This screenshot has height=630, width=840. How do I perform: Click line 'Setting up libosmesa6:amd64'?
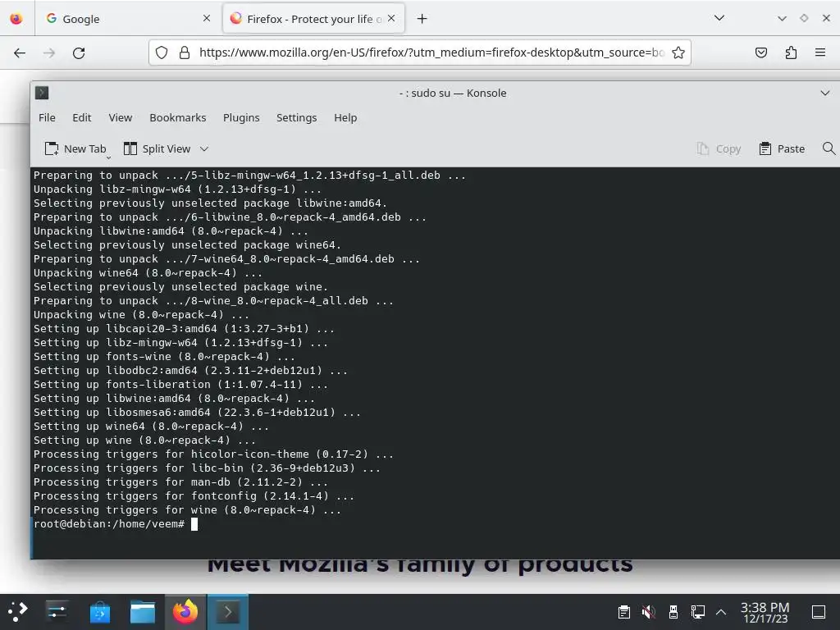pos(197,413)
